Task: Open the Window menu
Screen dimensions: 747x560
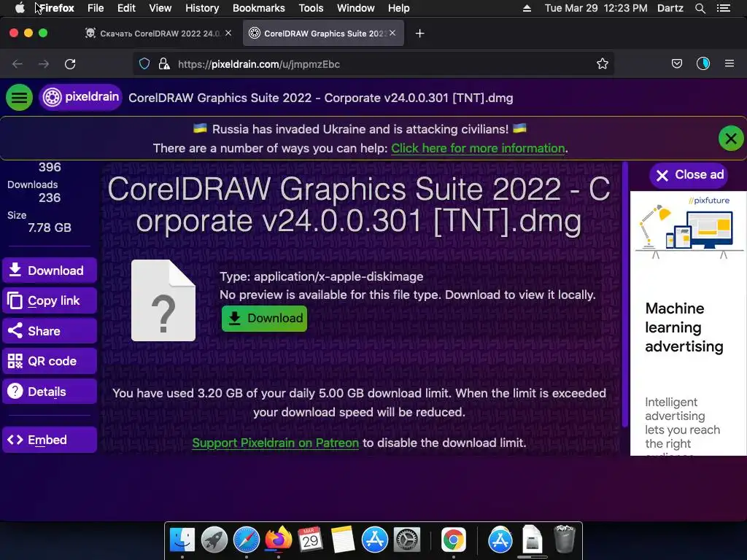Action: point(356,8)
